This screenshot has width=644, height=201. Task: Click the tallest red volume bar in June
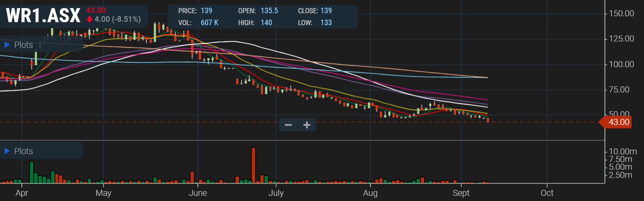pyautogui.click(x=254, y=165)
